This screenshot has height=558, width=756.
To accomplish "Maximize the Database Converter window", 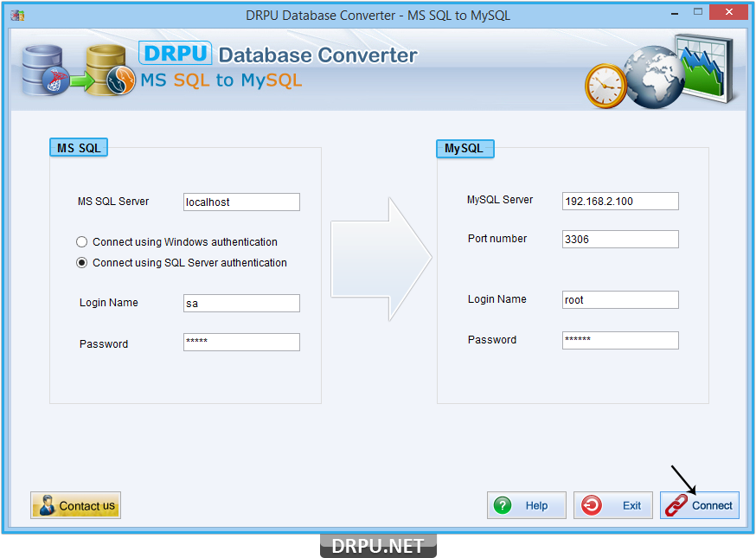I will (x=698, y=12).
